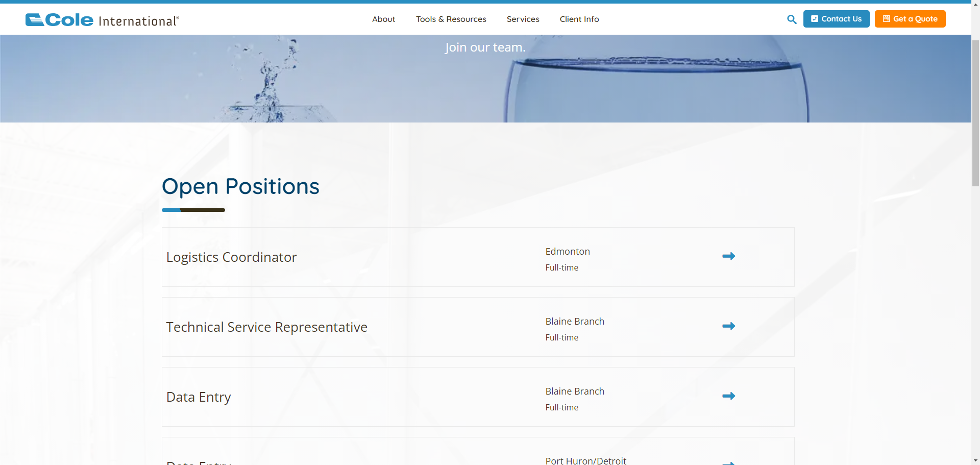The height and width of the screenshot is (465, 980).
Task: Click the Cole International logo
Action: click(x=102, y=20)
